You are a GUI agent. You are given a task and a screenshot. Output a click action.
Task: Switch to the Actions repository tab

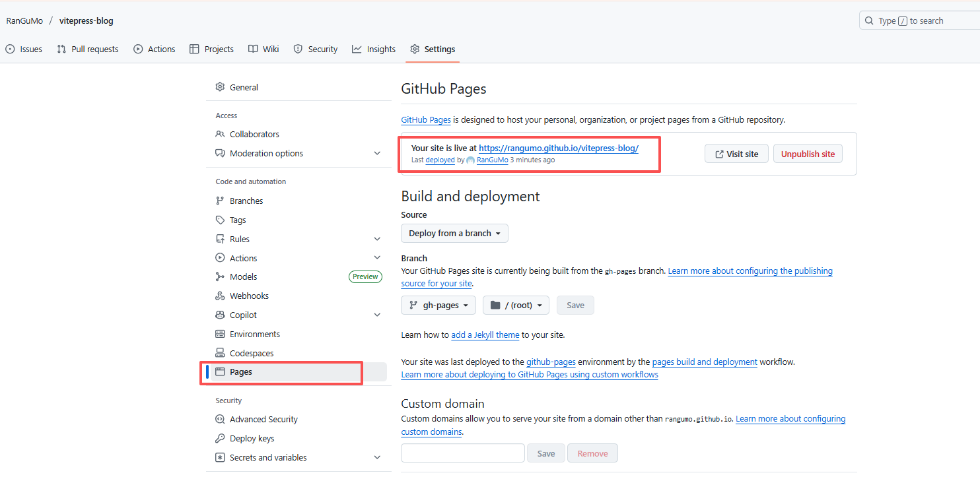tap(155, 49)
